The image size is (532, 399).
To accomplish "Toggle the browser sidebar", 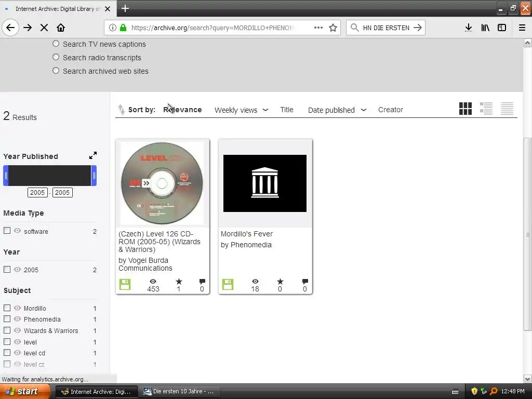I will pyautogui.click(x=502, y=28).
